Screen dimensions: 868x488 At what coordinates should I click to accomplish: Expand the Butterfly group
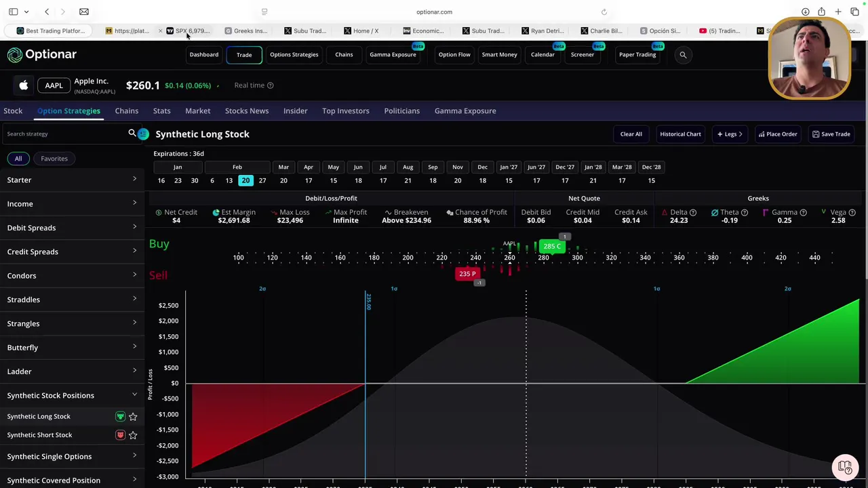(x=72, y=347)
